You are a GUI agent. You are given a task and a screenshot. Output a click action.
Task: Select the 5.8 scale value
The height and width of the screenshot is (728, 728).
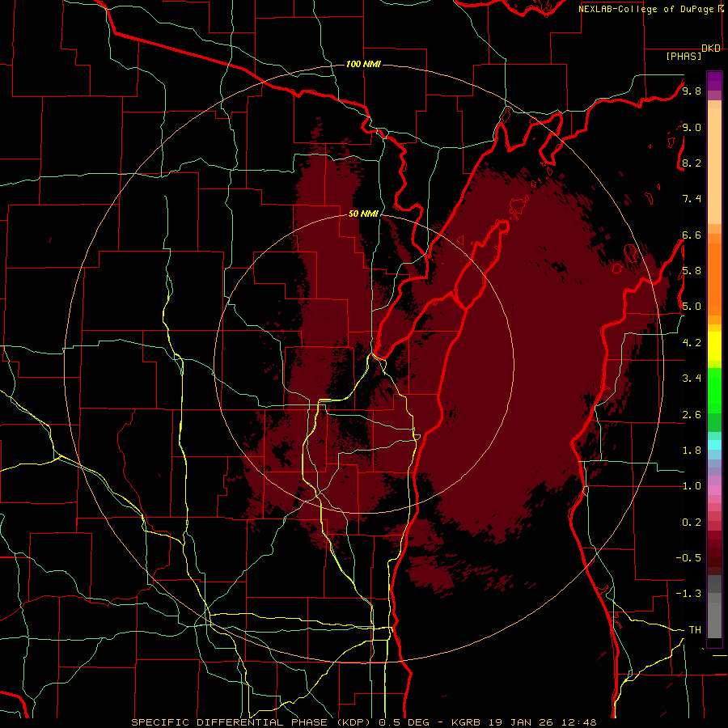point(692,271)
